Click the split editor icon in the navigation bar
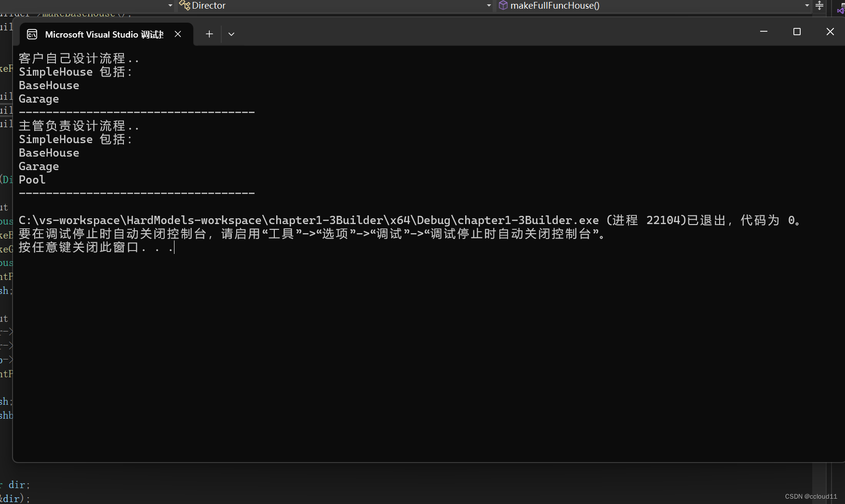This screenshot has width=845, height=504. [819, 6]
